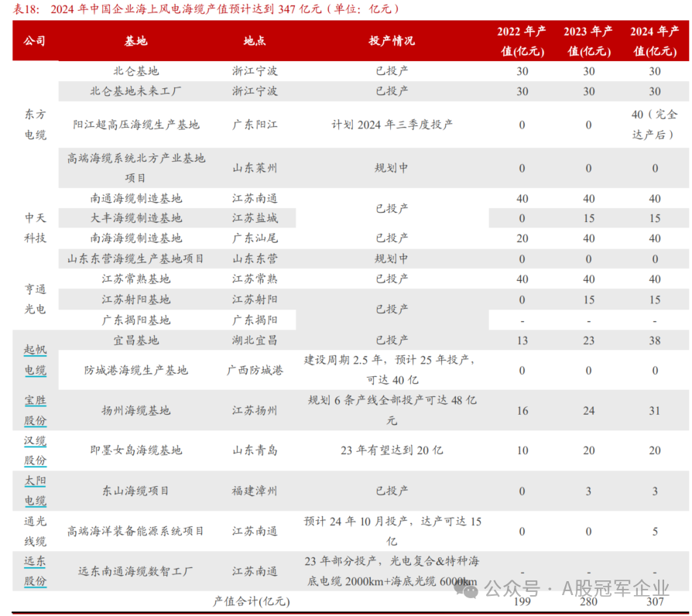Click the 40（完全达产后）value cell
Viewport: 692px width, 616px height.
[x=655, y=125]
